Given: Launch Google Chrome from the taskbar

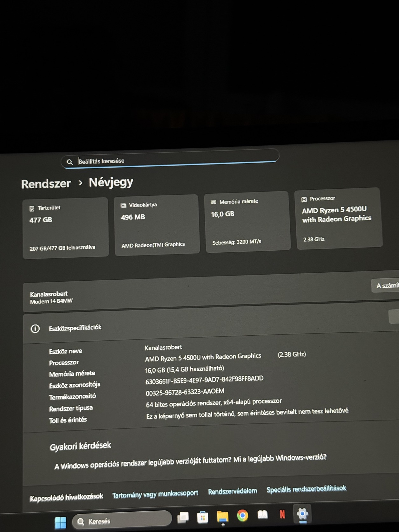Looking at the screenshot, I should (242, 515).
